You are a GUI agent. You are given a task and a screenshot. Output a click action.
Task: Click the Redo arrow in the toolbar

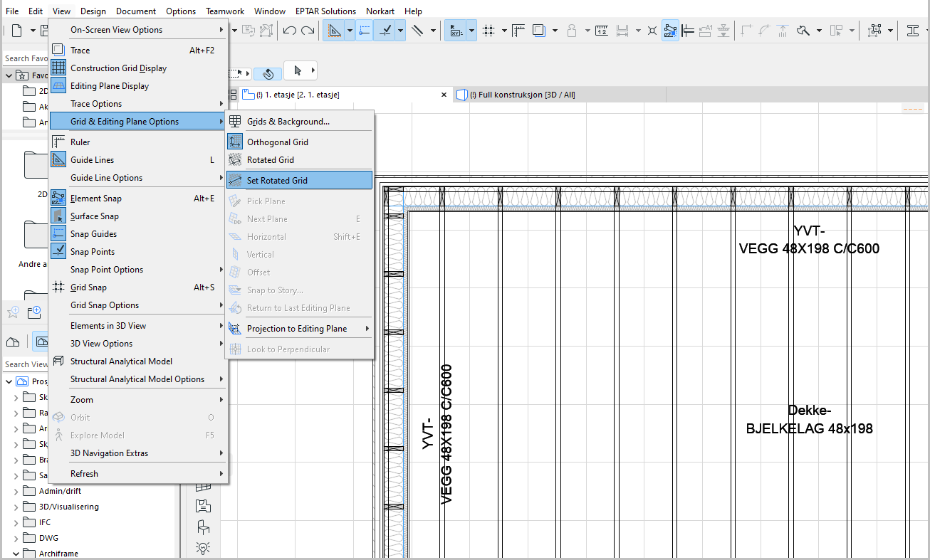point(308,31)
